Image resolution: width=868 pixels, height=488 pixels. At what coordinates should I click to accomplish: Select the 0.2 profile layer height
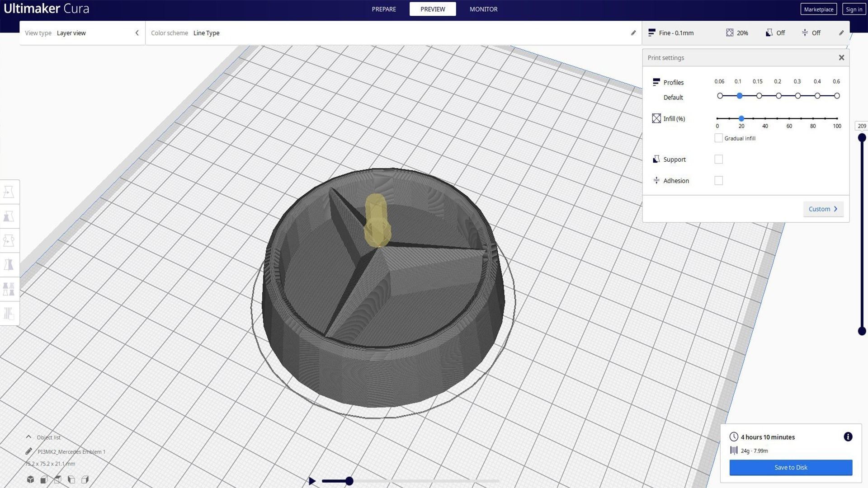(778, 96)
